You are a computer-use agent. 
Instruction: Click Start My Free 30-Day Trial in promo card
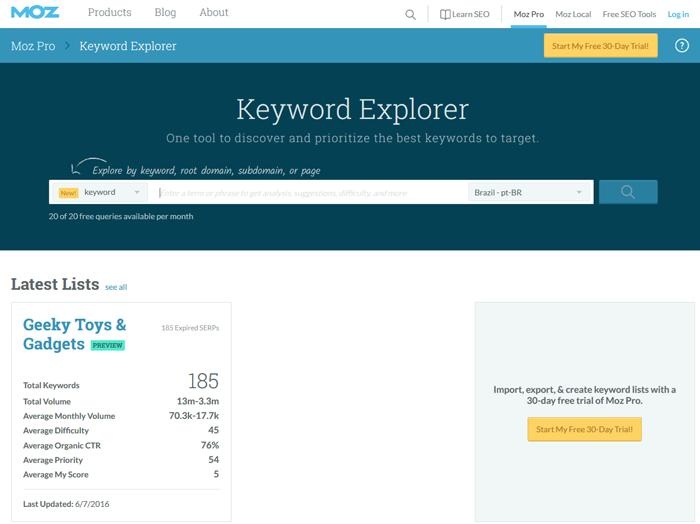tap(584, 429)
